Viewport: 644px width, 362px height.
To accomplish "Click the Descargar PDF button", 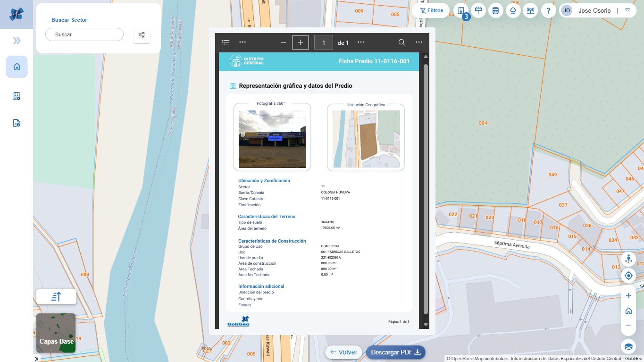I will point(395,352).
